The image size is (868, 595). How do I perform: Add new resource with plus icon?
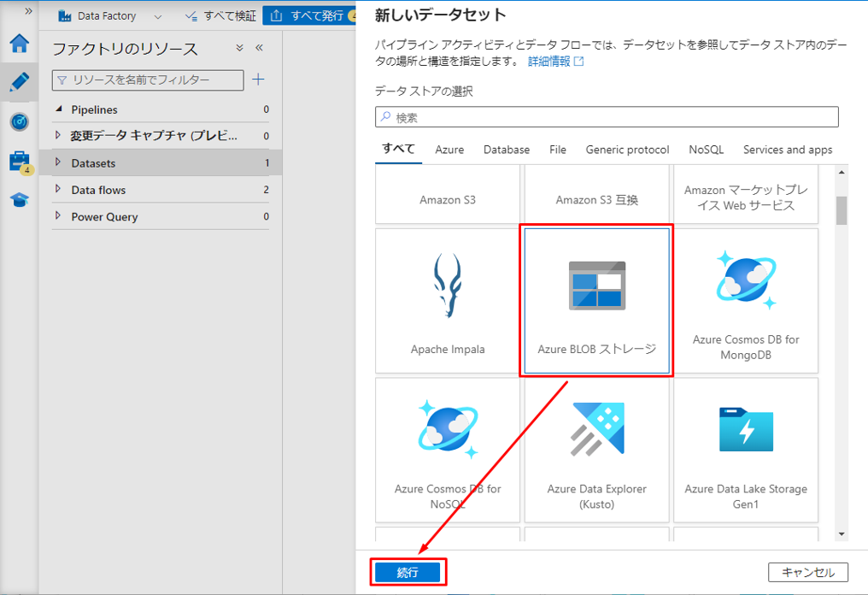point(258,80)
